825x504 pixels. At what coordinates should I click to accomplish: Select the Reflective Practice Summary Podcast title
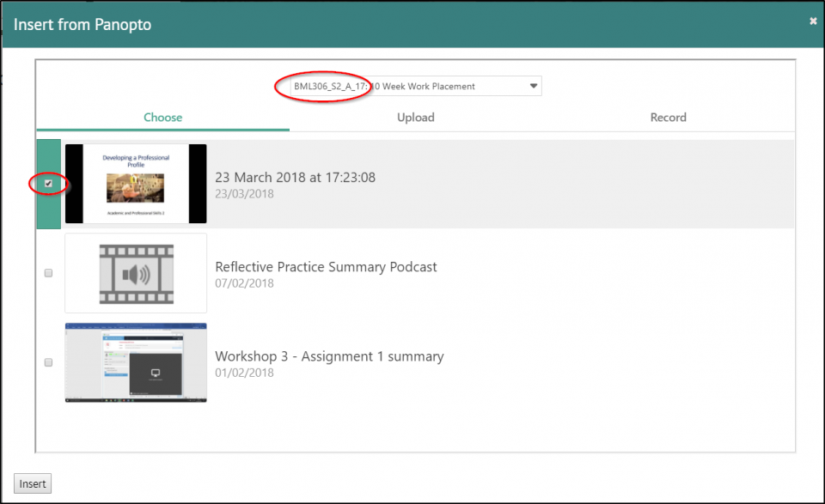pos(326,267)
